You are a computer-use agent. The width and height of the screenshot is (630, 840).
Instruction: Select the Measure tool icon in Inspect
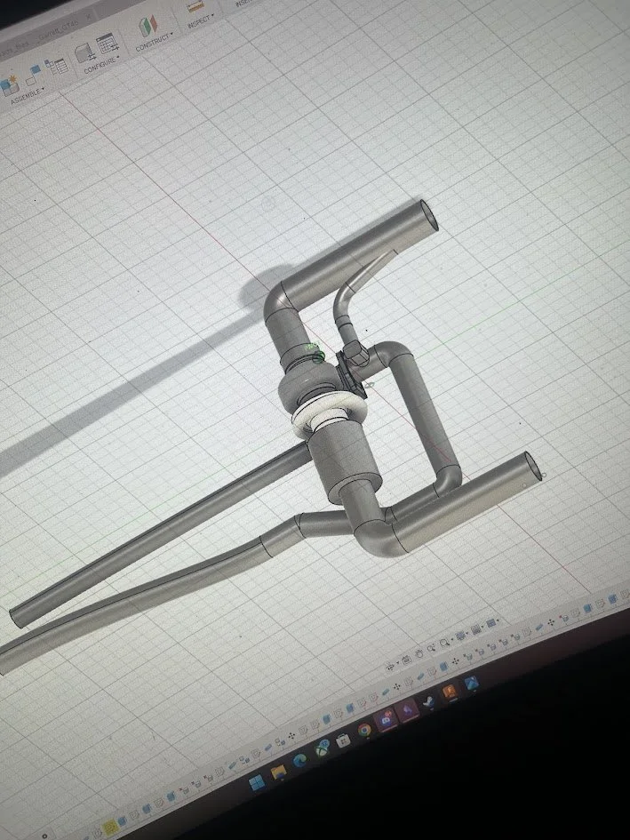195,7
